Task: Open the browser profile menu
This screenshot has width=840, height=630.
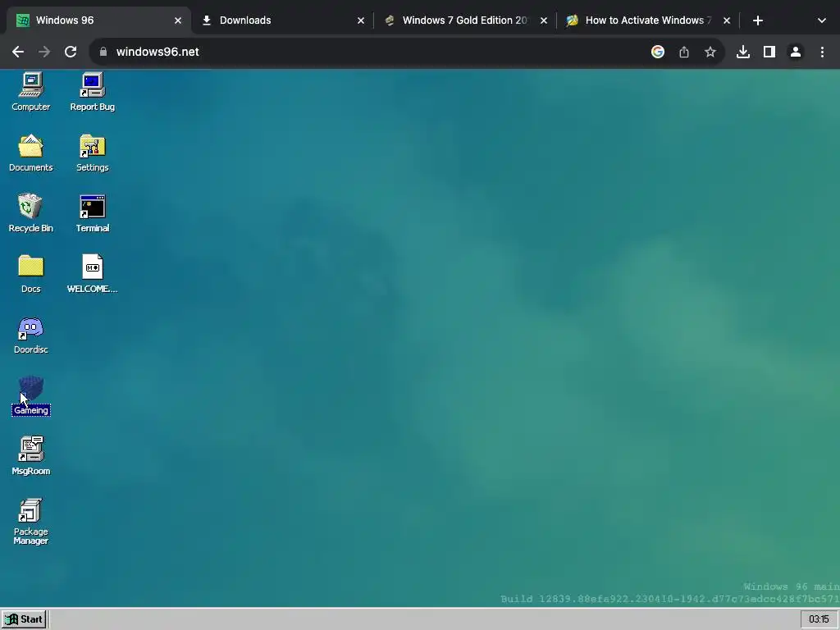Action: [x=796, y=52]
